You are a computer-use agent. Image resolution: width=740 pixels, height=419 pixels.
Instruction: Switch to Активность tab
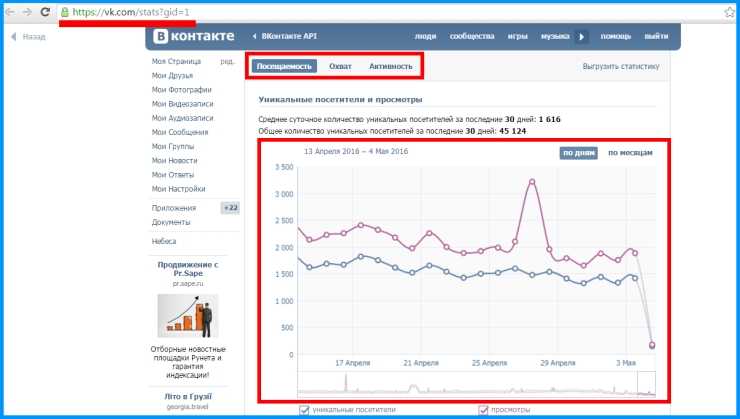point(391,66)
